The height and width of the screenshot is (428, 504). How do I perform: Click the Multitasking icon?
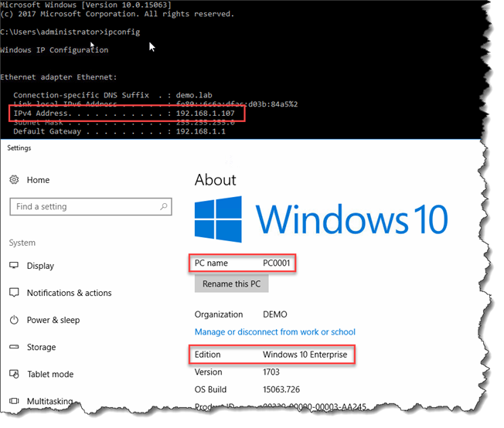(14, 401)
